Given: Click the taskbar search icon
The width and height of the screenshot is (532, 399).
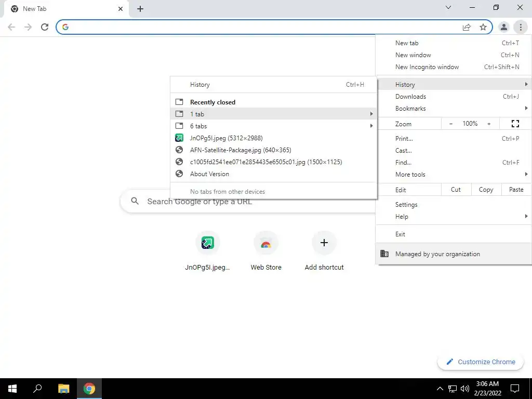Looking at the screenshot, I should pos(37,389).
